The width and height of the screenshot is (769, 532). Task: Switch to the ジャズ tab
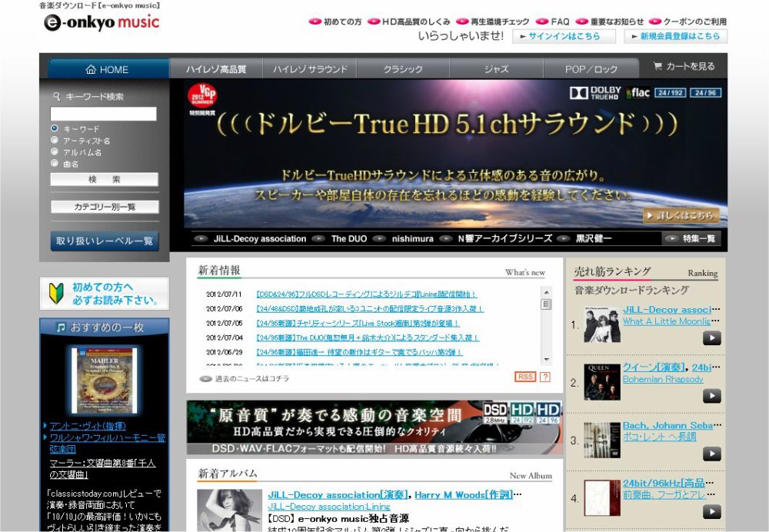click(x=496, y=69)
